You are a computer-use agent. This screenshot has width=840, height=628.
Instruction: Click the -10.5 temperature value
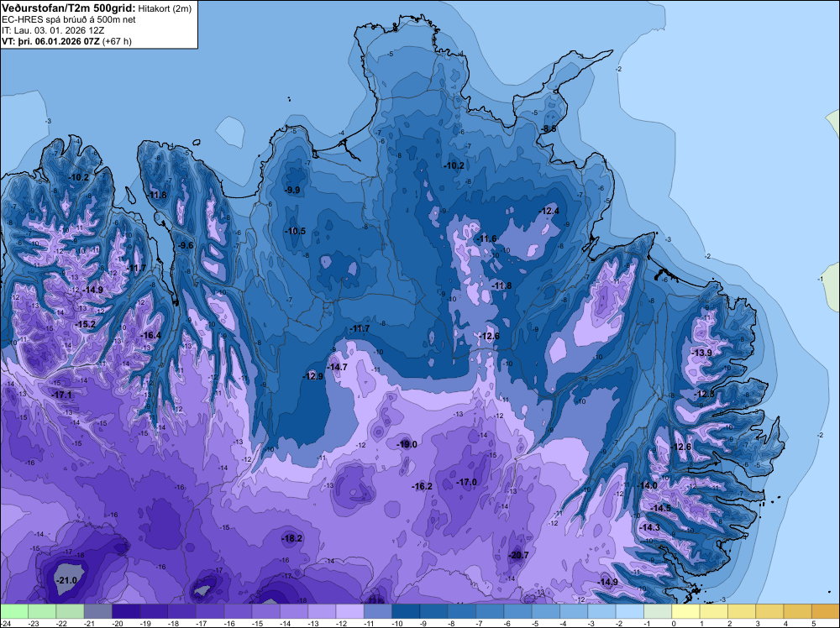coord(295,231)
